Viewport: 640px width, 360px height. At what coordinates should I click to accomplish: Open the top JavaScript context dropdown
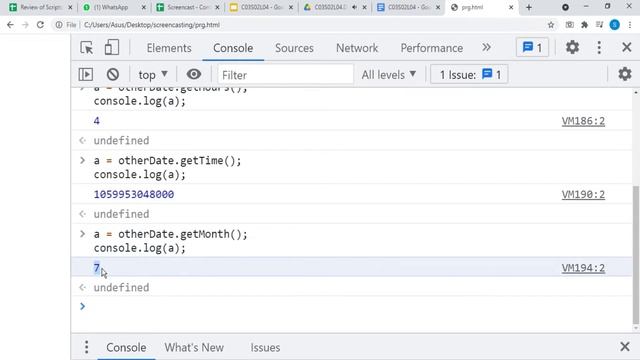pyautogui.click(x=153, y=75)
